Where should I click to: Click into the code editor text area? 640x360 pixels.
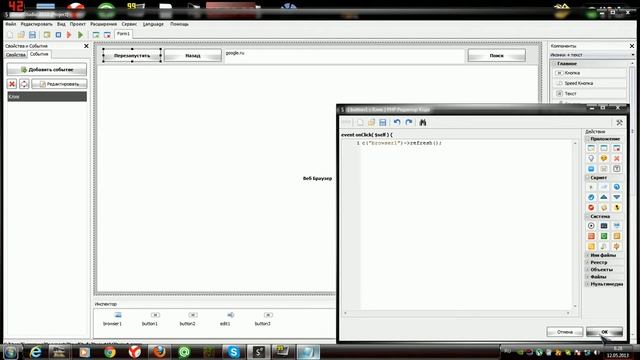pyautogui.click(x=467, y=224)
